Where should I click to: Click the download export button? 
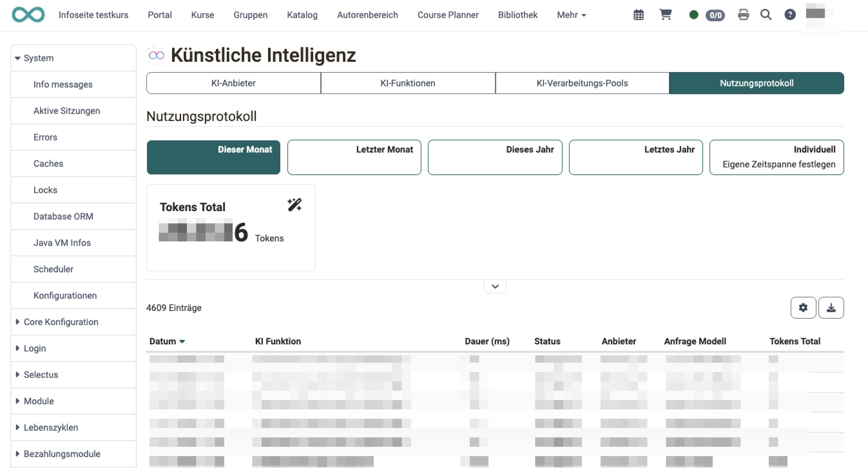(831, 307)
